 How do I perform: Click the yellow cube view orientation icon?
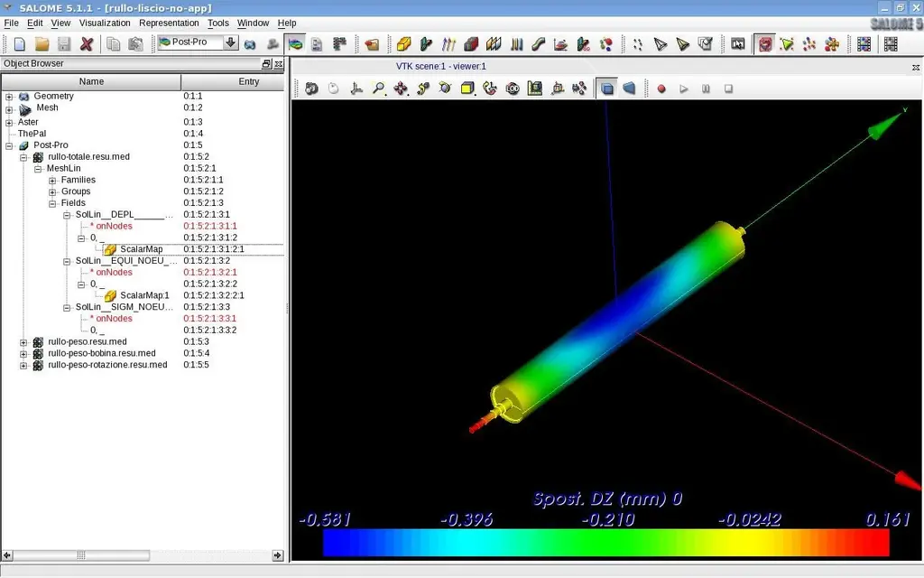(467, 89)
